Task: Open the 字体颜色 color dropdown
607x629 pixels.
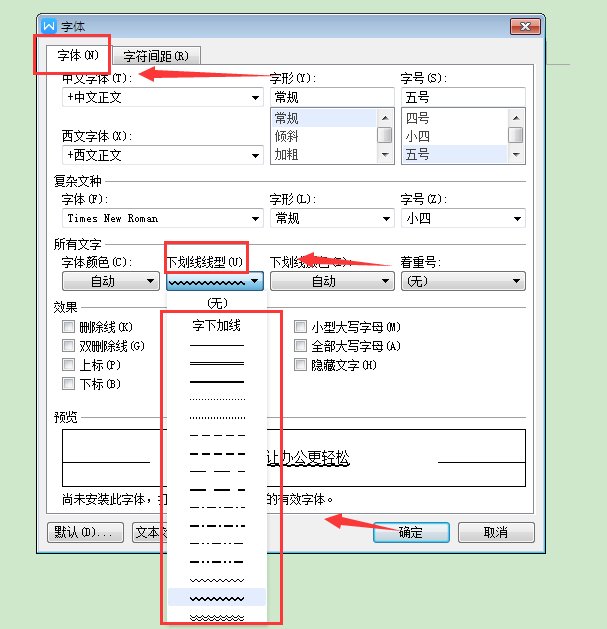Action: tap(111, 281)
